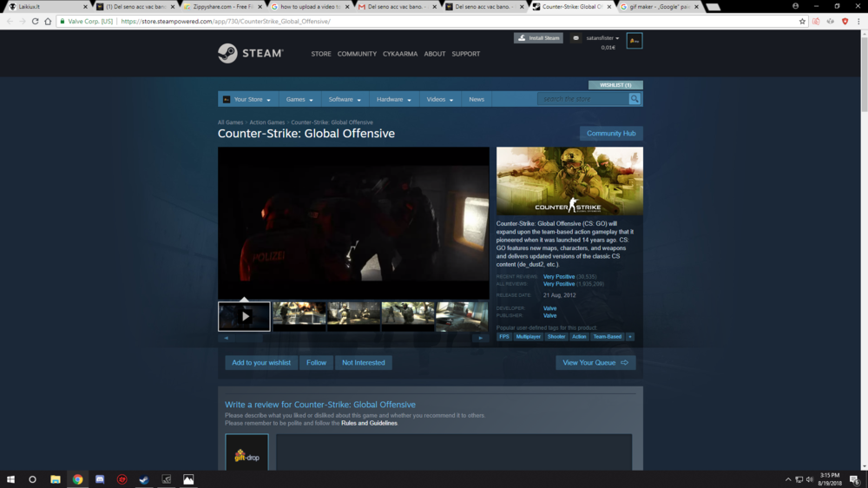Select the third screenshot thumbnail
This screenshot has width=868, height=488.
[x=353, y=316]
